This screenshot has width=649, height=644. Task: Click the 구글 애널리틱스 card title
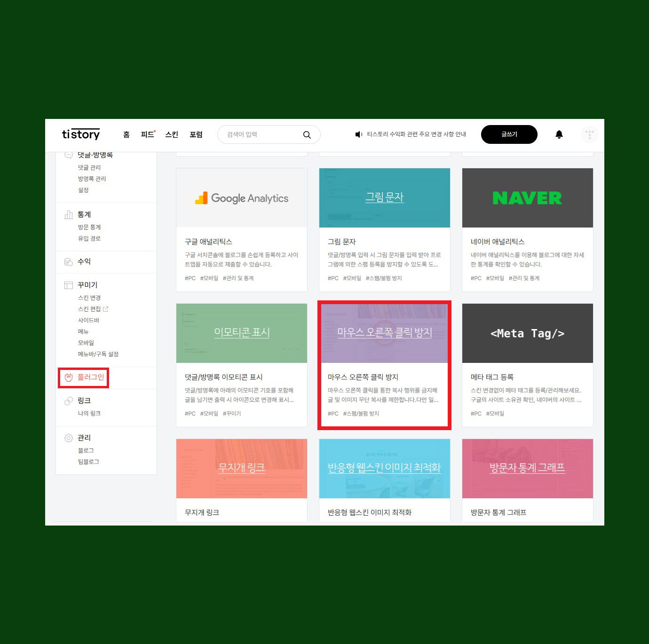[209, 242]
